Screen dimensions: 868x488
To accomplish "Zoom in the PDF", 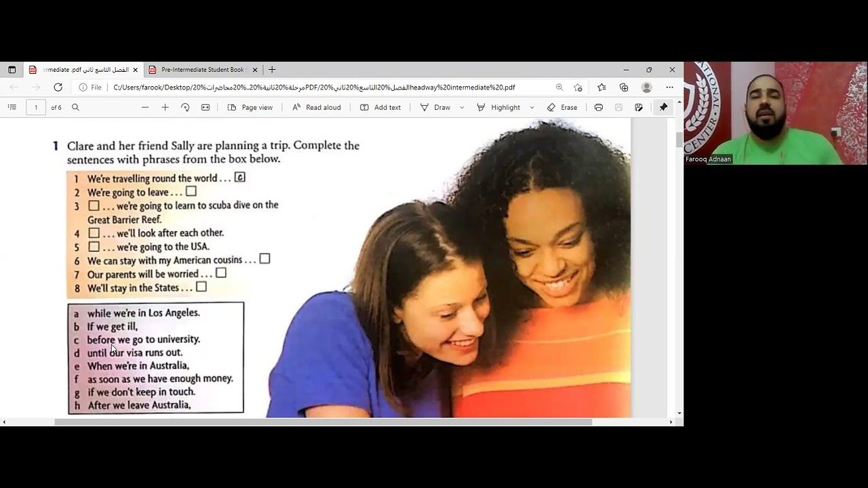I will [165, 107].
